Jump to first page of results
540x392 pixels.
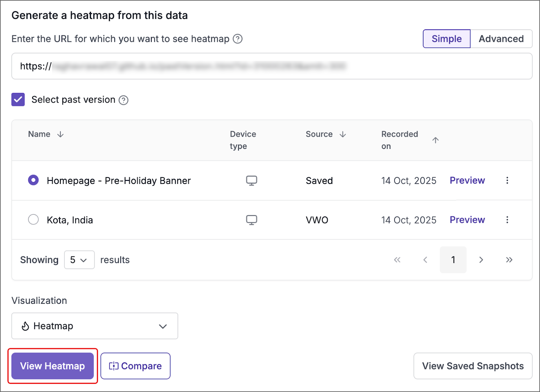point(397,260)
